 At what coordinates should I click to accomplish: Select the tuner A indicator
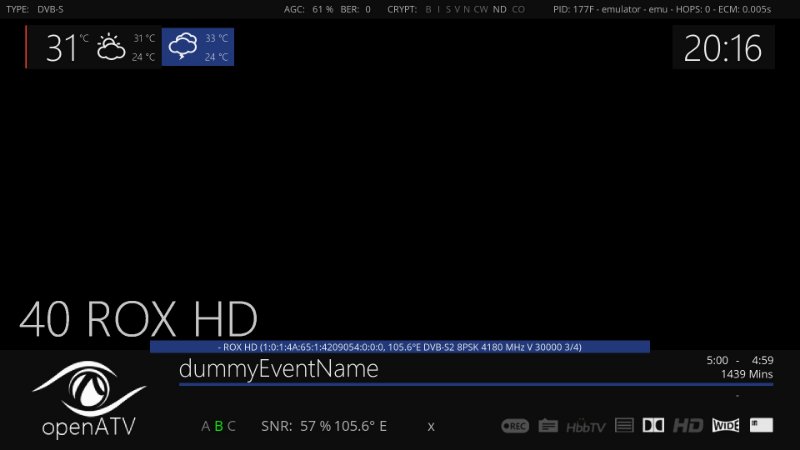click(206, 426)
